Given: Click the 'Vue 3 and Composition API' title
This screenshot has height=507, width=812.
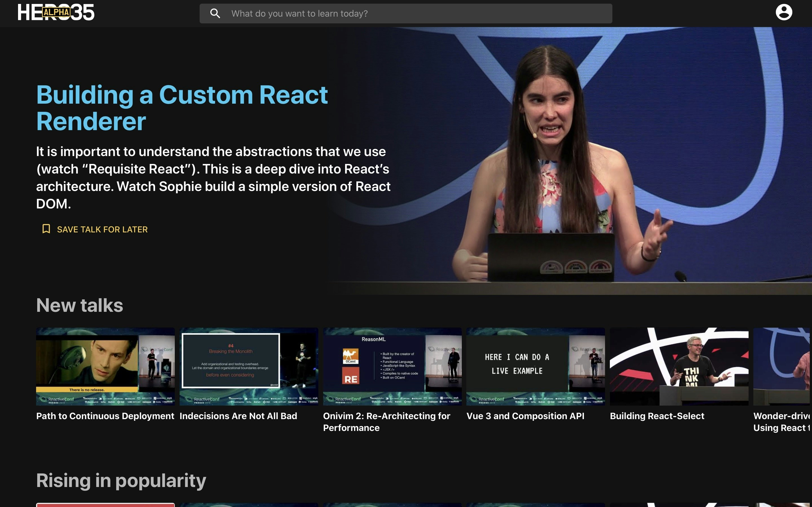Looking at the screenshot, I should (525, 416).
